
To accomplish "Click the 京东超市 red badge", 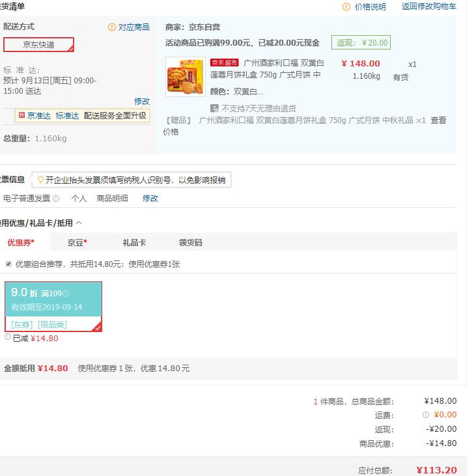I will (224, 63).
